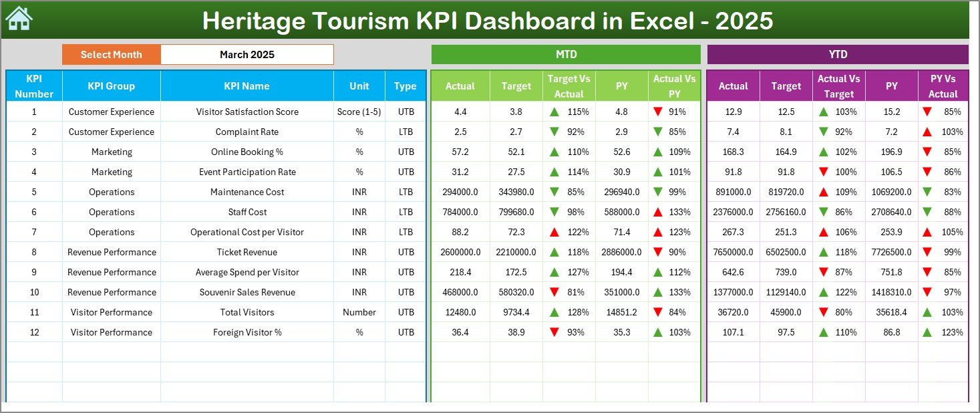This screenshot has width=980, height=413.
Task: Click red down arrow beside MTD 81% Souvenir Sales
Action: (x=554, y=293)
